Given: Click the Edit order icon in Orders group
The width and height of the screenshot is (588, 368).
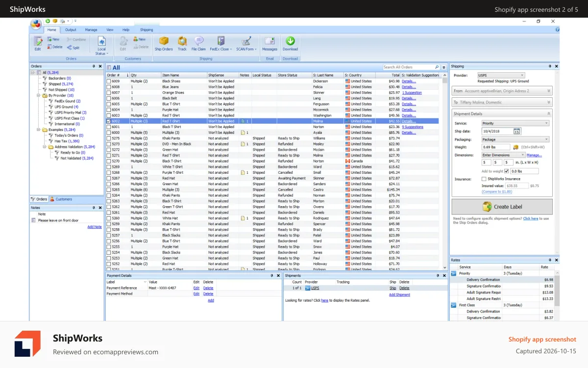Looking at the screenshot, I should [38, 41].
